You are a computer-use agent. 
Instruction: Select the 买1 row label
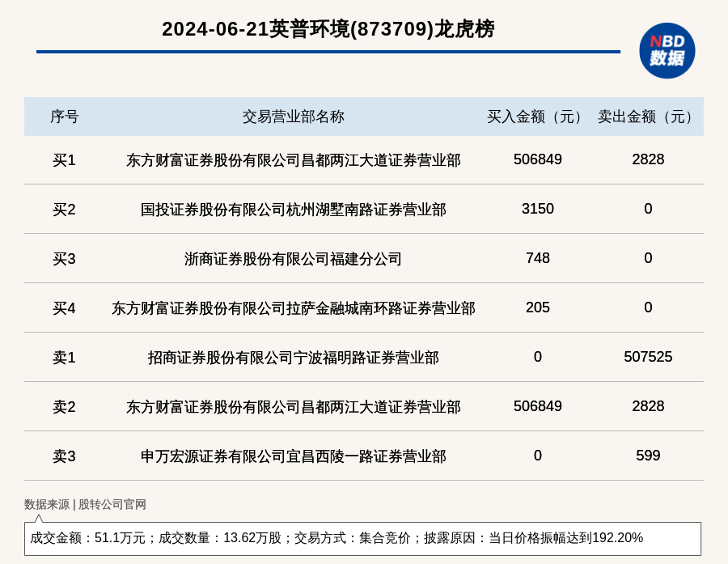64,160
